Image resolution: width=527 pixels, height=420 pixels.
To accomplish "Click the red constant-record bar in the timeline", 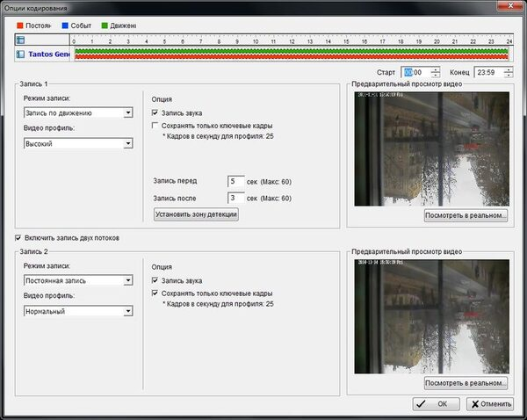I will (291, 57).
